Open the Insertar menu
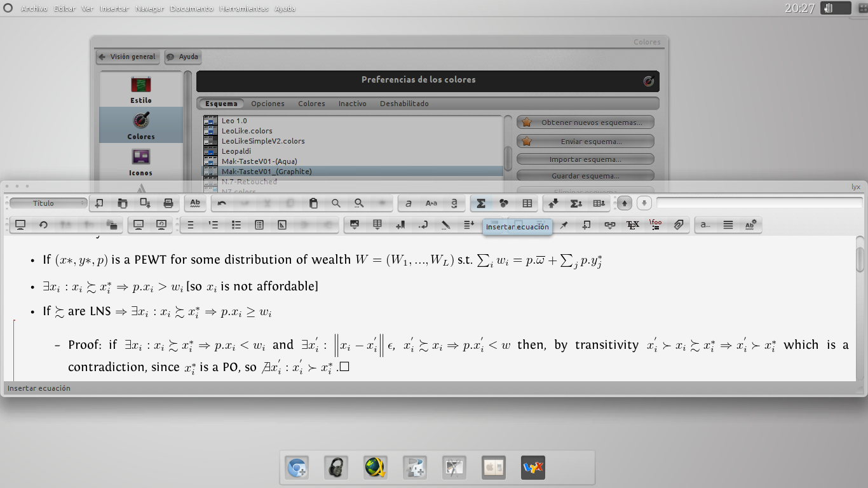The height and width of the screenshot is (488, 868). pos(114,9)
